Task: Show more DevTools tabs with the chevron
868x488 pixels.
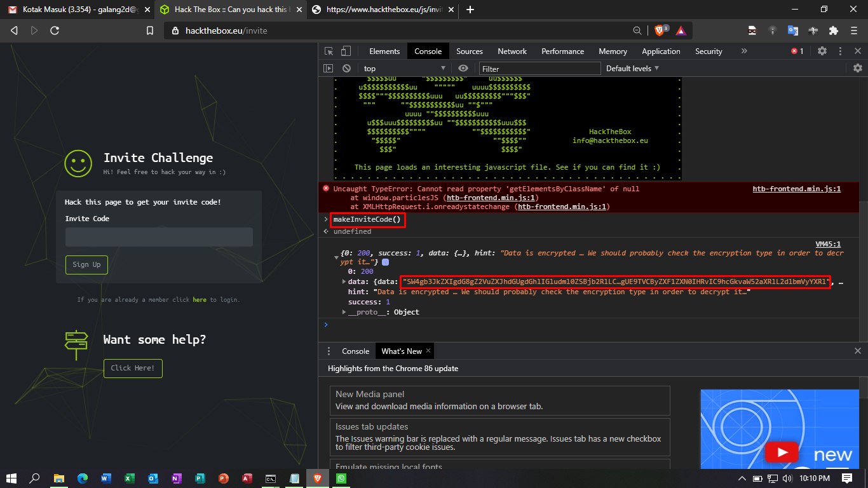Action: 744,51
